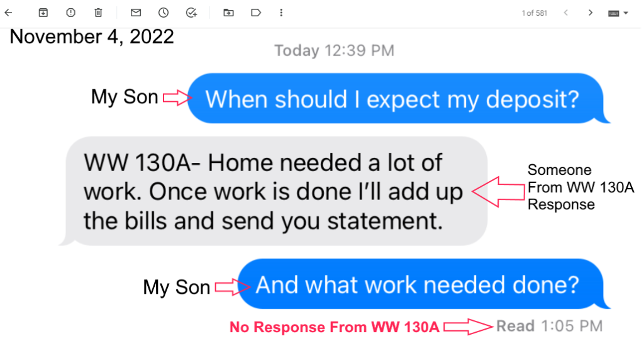Viewport: 644px width, 346px height.
Task: Snooze email with clock icon
Action: [x=164, y=13]
